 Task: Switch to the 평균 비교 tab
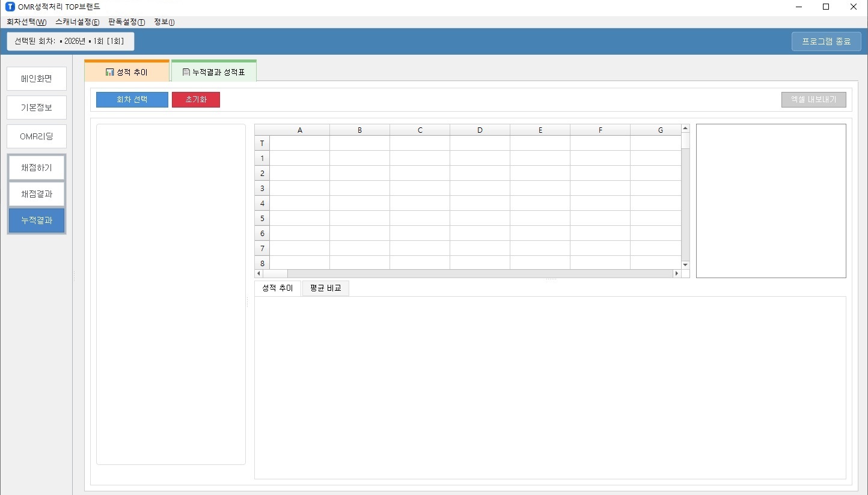pyautogui.click(x=325, y=288)
